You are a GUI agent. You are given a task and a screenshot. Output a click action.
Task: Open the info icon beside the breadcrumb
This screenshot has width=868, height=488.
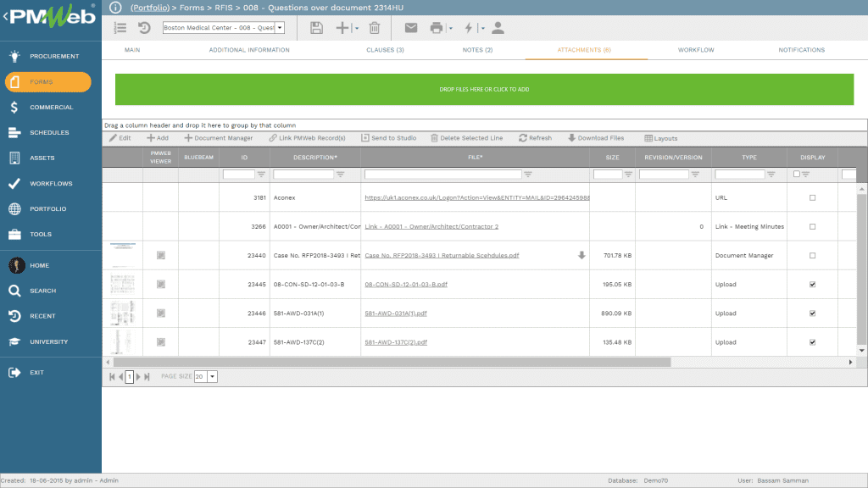tap(115, 8)
